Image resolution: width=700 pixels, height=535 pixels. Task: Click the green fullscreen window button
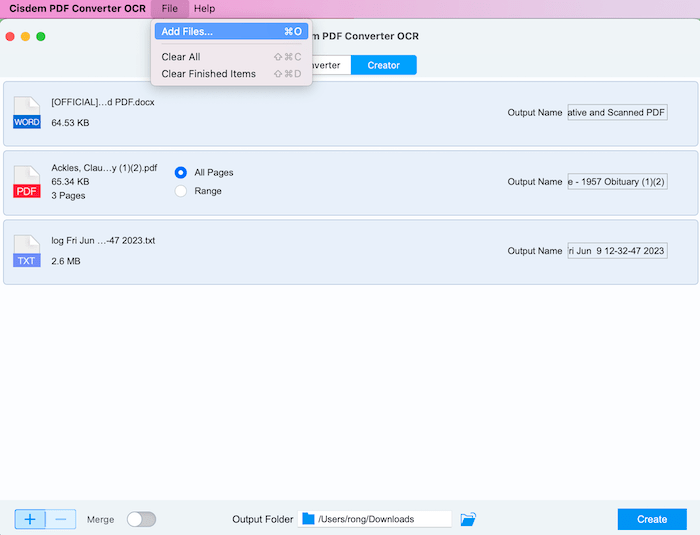coord(41,37)
